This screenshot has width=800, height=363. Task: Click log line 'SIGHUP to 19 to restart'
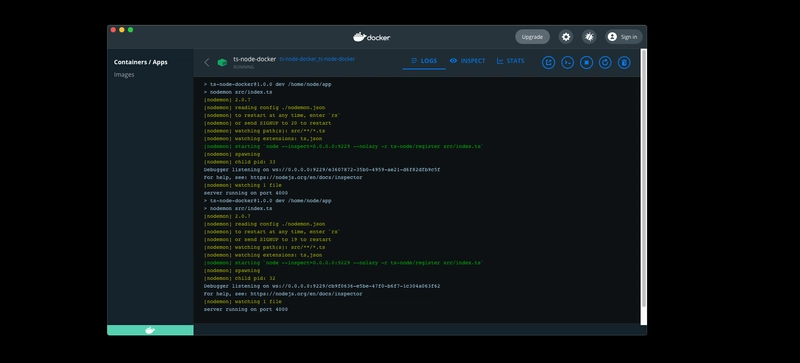(267, 239)
